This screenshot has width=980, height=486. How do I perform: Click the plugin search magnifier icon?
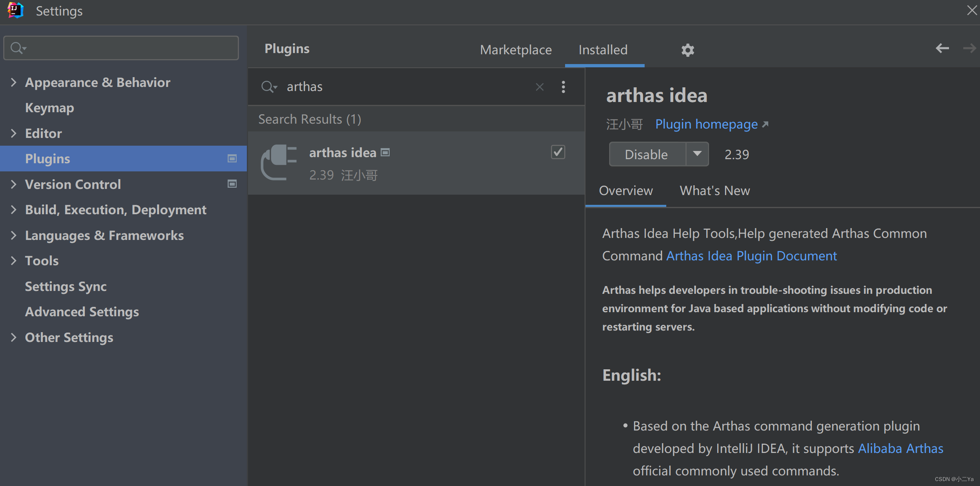tap(269, 87)
